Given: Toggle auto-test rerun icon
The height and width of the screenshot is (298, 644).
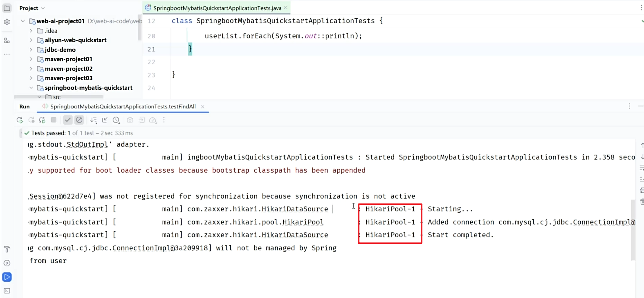Looking at the screenshot, I should (x=42, y=120).
